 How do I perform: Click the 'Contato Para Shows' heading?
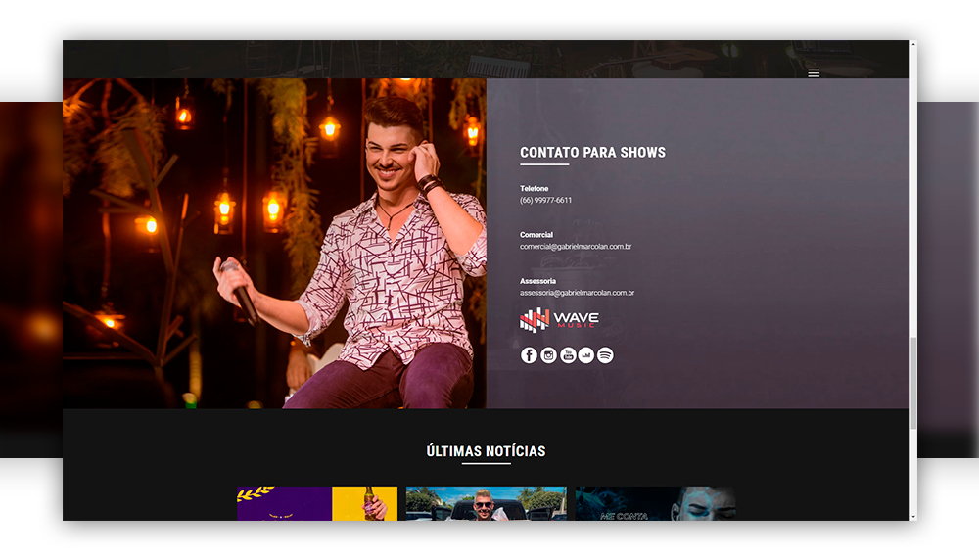pyautogui.click(x=592, y=153)
